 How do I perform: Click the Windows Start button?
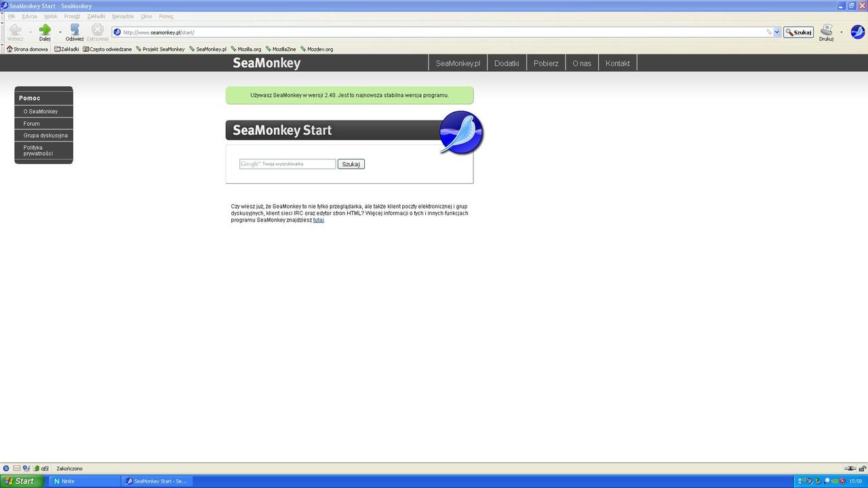(22, 481)
